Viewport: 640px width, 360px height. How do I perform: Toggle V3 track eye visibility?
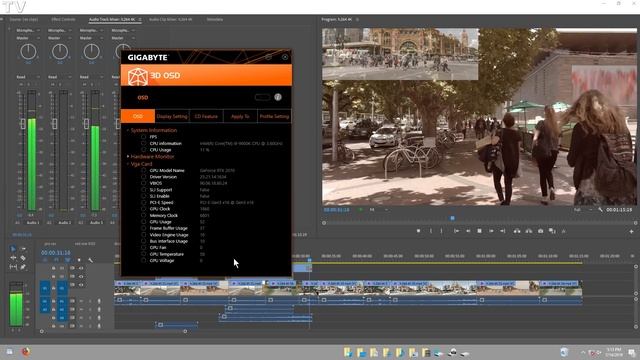pyautogui.click(x=81, y=268)
